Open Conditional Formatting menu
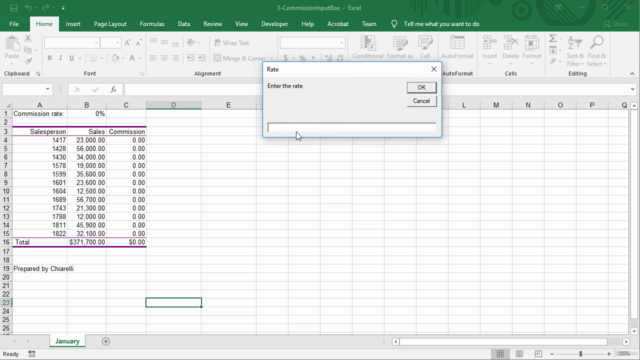 click(368, 47)
